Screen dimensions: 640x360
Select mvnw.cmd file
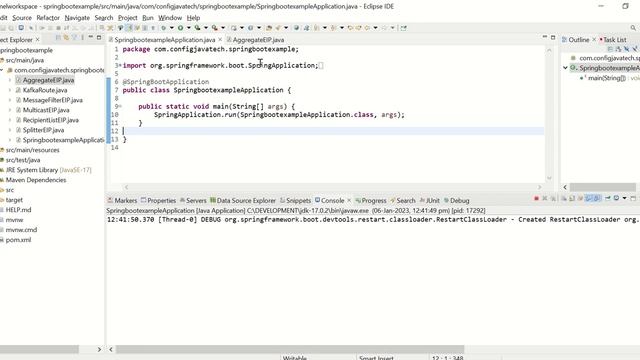point(21,230)
